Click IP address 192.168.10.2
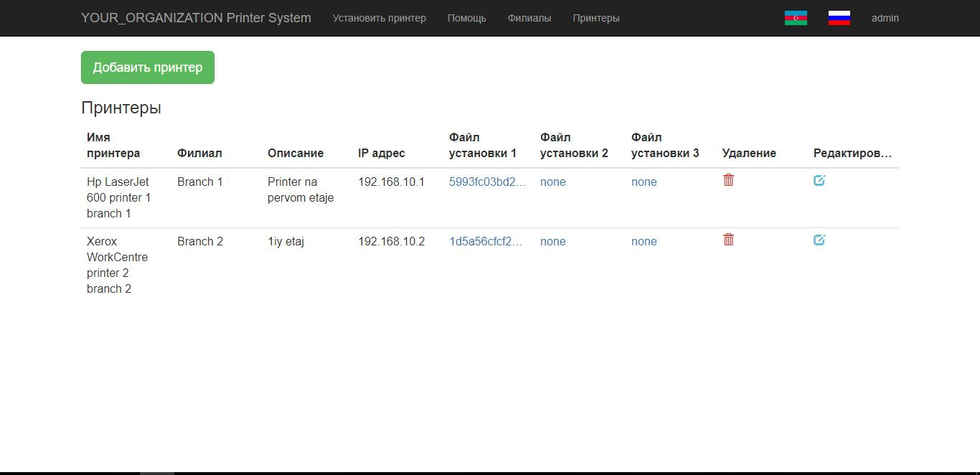This screenshot has height=475, width=980. pyautogui.click(x=392, y=241)
